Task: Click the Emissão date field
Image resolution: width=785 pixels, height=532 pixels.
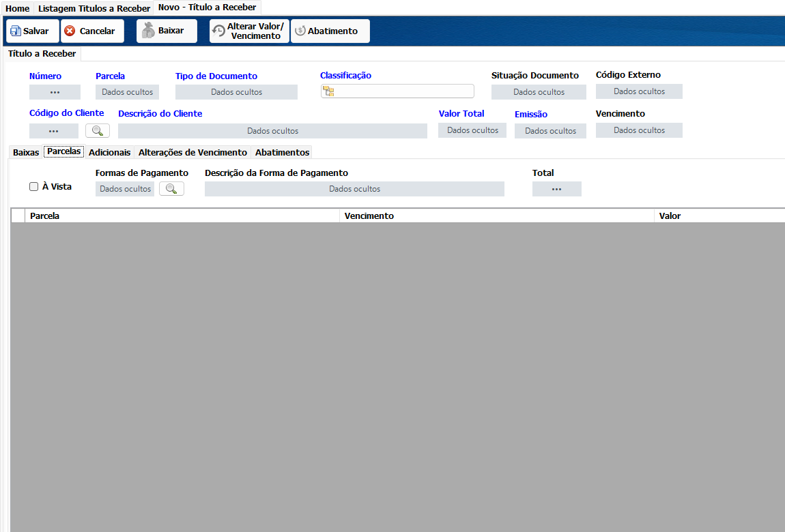Action: (x=551, y=131)
